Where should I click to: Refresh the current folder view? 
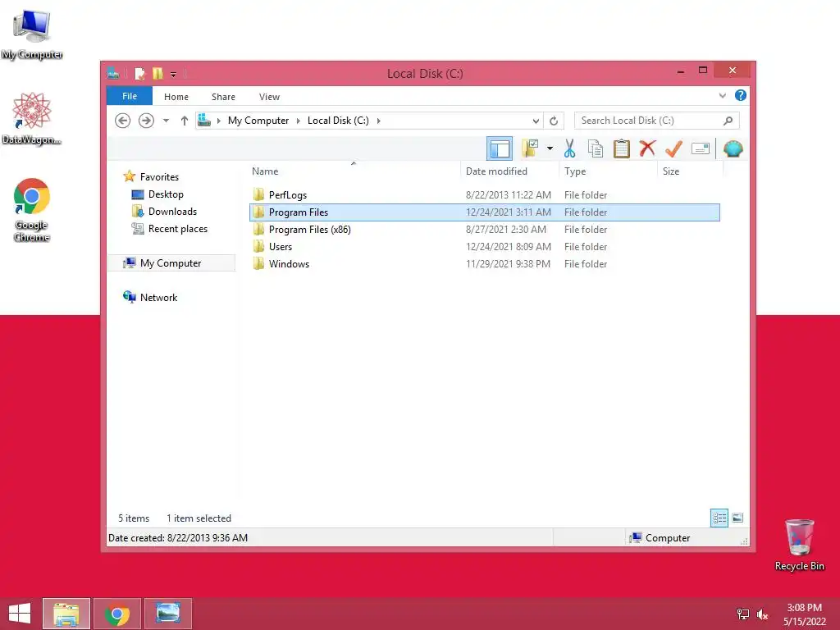pos(554,121)
